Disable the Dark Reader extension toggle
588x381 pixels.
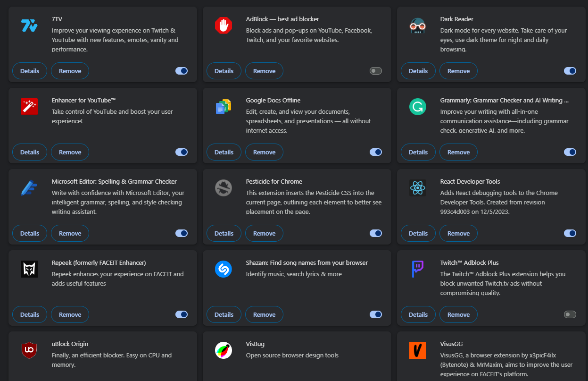coord(570,71)
